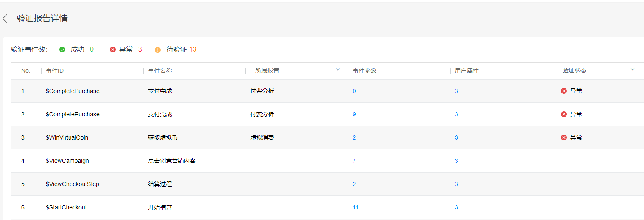Select $CompletePurchase event ID in row 1
Screen dimensions: 644x220
(72, 91)
